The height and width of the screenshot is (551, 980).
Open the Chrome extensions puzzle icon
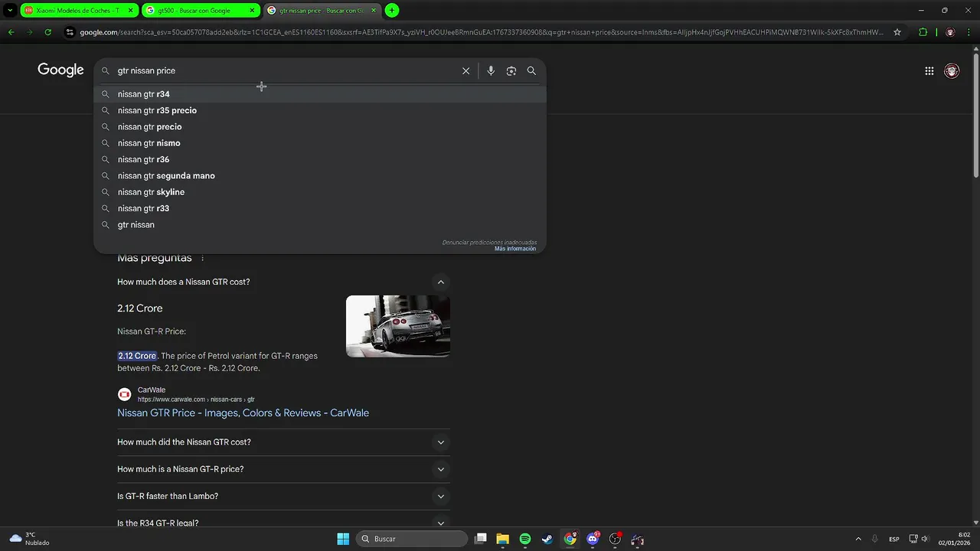click(923, 32)
